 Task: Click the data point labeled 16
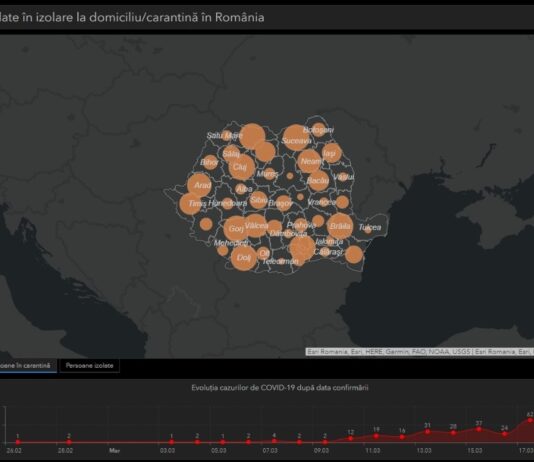click(x=402, y=437)
